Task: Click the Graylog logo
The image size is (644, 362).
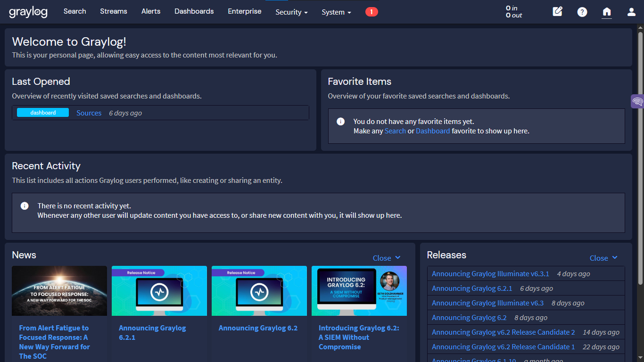Action: 28,12
